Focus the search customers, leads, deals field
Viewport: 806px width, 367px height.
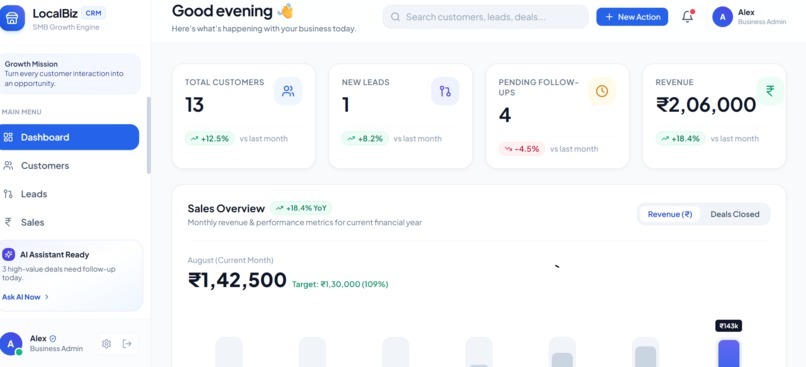point(485,17)
